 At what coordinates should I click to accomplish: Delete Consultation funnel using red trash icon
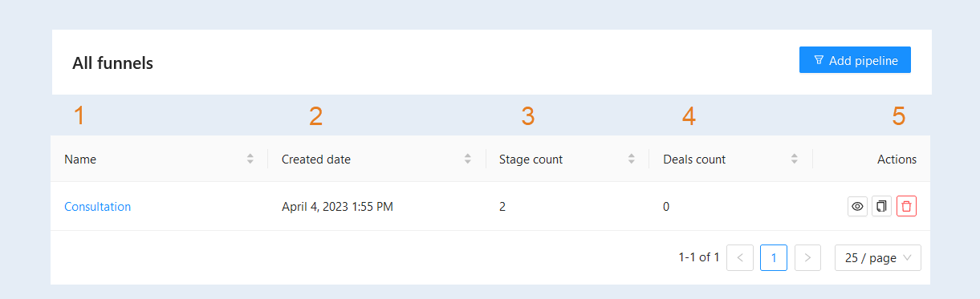click(906, 206)
